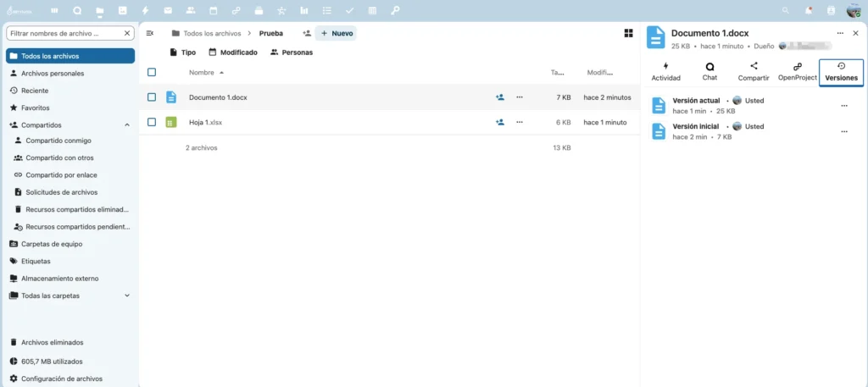This screenshot has width=868, height=387.
Task: Open Configuración de archivos
Action: tap(70, 379)
